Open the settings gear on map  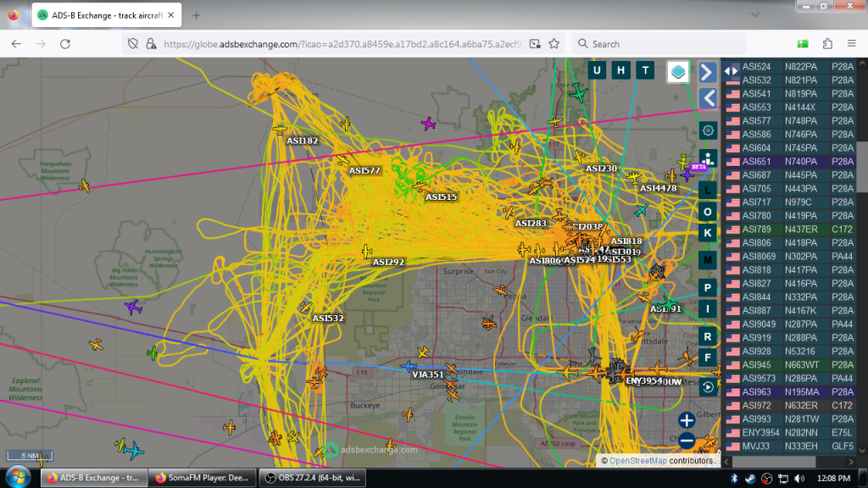(708, 130)
